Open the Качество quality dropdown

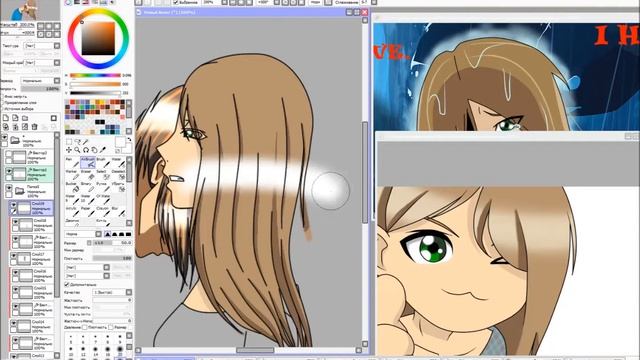tap(112, 292)
